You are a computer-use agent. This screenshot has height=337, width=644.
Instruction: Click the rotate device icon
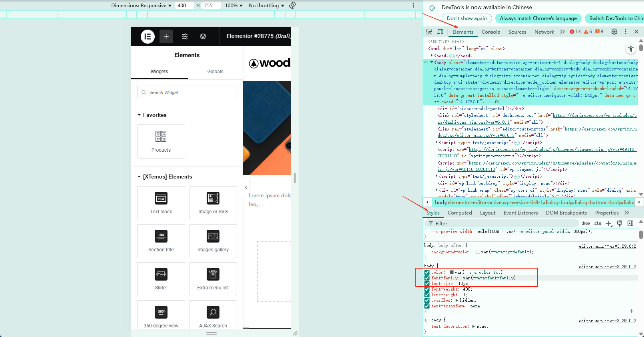click(293, 5)
